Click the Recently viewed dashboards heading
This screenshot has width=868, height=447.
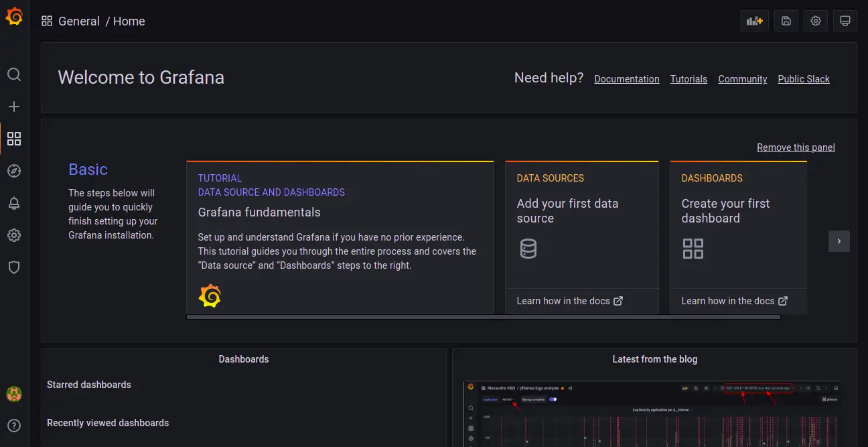click(x=108, y=423)
